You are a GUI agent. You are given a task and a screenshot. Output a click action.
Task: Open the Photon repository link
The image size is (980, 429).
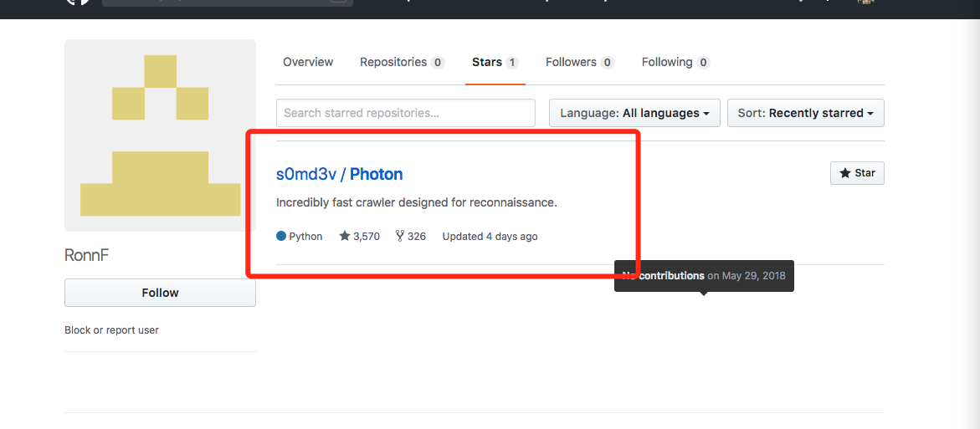tap(377, 174)
